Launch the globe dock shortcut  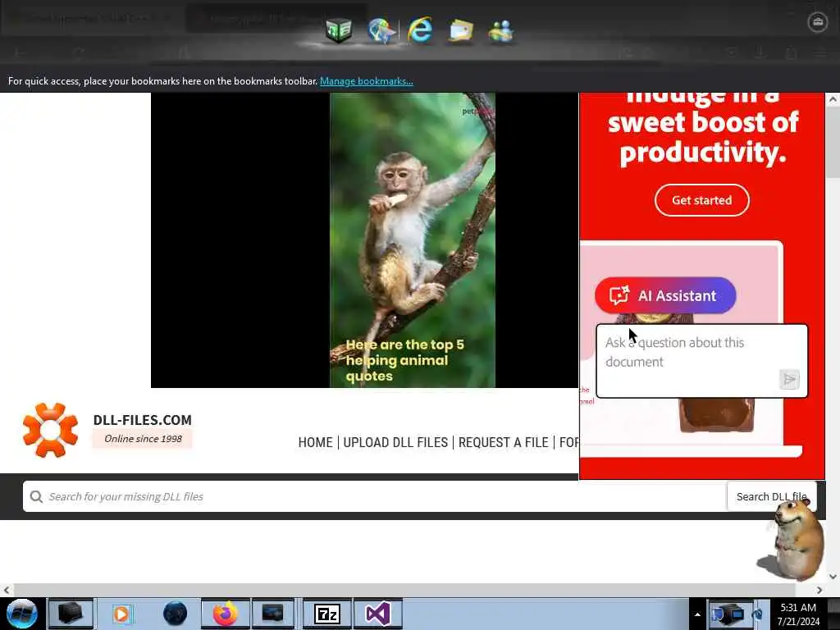tap(381, 30)
